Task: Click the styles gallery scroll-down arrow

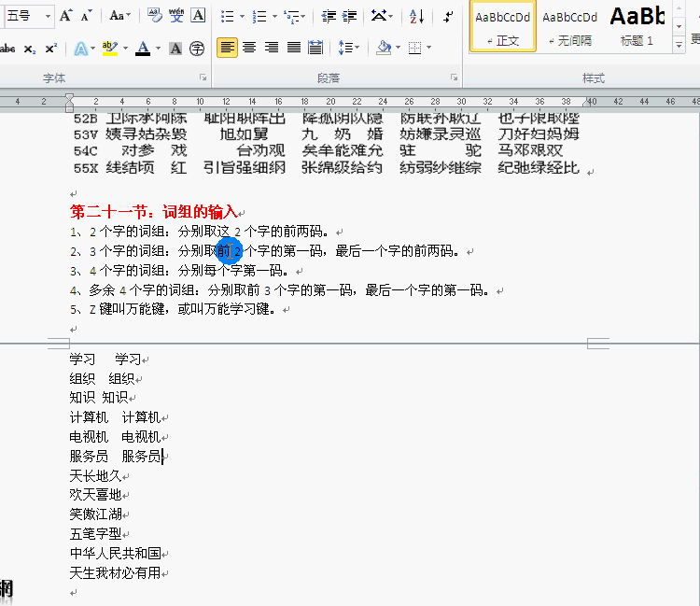Action: pyautogui.click(x=679, y=27)
